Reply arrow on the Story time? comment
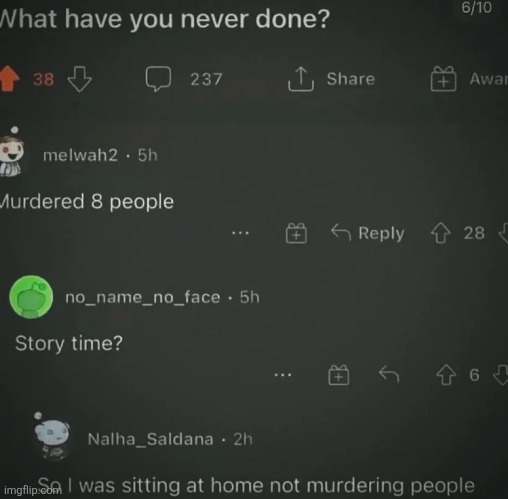508x499 pixels. tap(389, 374)
